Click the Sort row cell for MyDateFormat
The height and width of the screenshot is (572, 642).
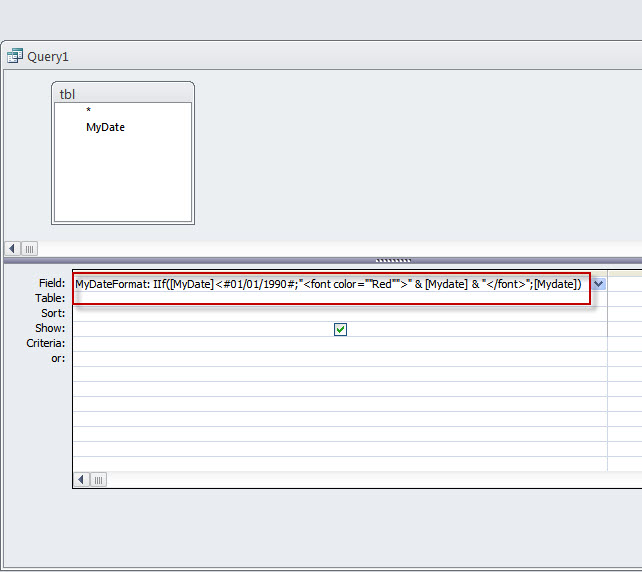340,314
